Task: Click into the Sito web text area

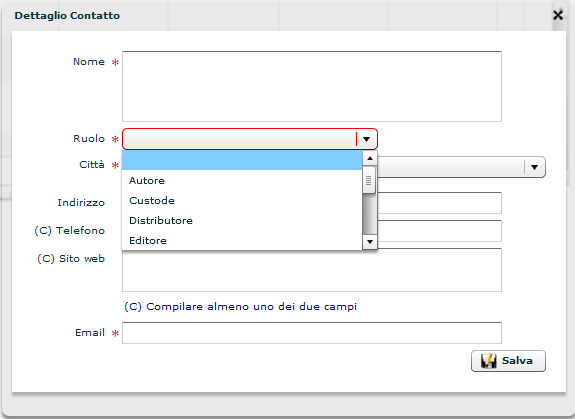Action: [312, 271]
